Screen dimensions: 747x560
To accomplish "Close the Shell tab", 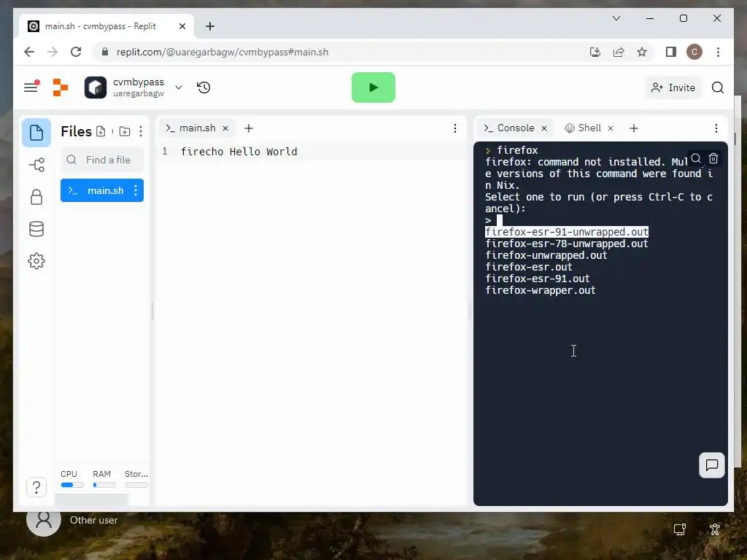I will pos(611,128).
